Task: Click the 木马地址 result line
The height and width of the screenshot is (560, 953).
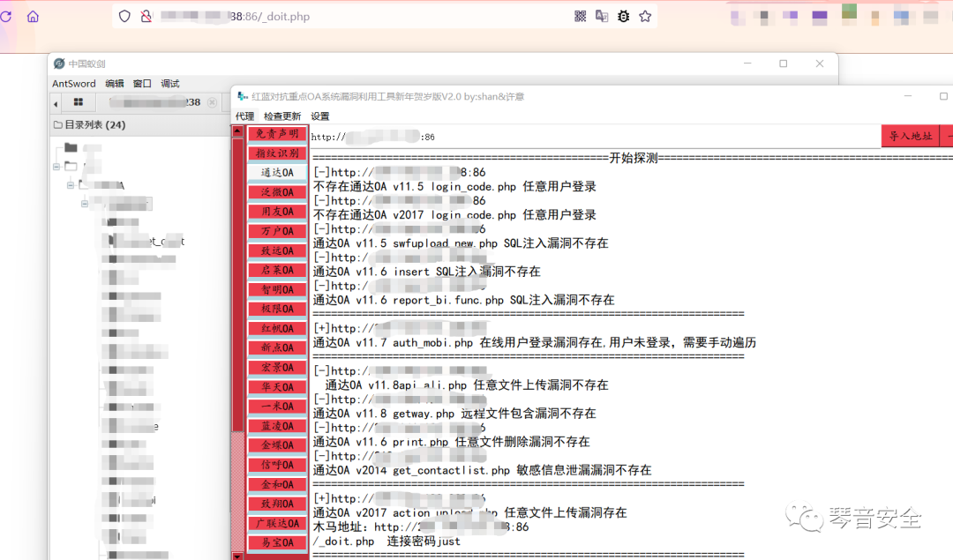Action: 421,526
